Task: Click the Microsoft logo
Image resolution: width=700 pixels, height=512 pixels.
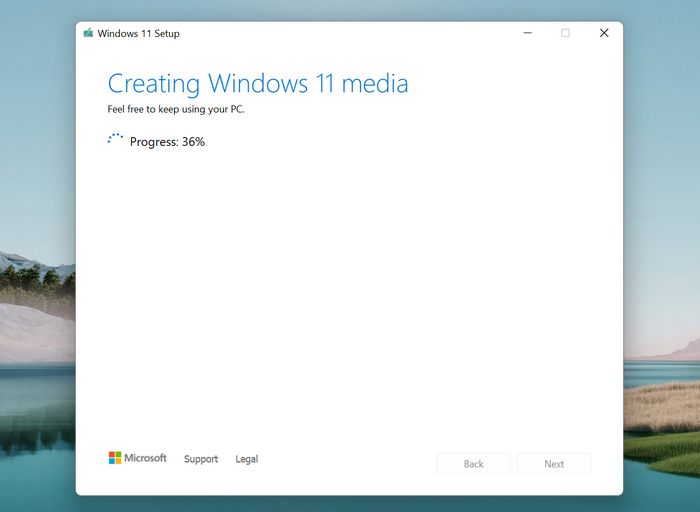Action: (x=138, y=458)
